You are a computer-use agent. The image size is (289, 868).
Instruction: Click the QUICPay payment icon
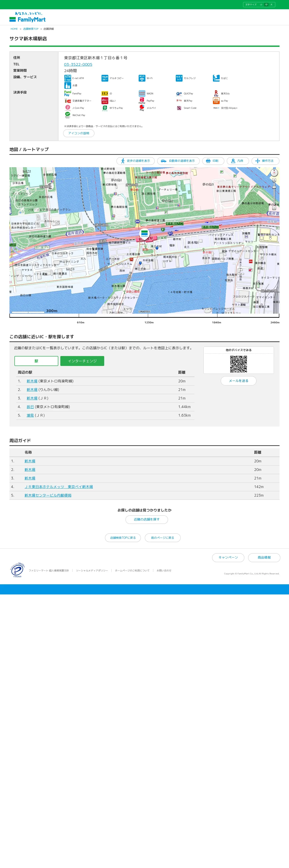(179, 94)
